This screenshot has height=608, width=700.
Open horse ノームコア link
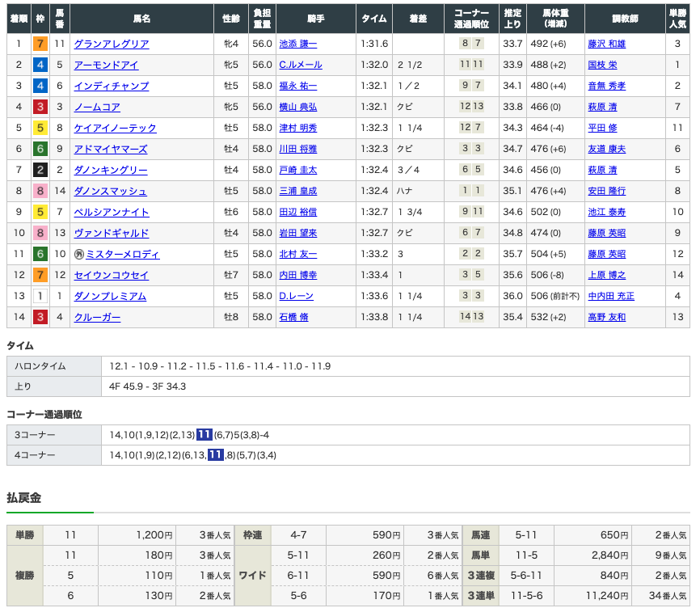click(97, 107)
